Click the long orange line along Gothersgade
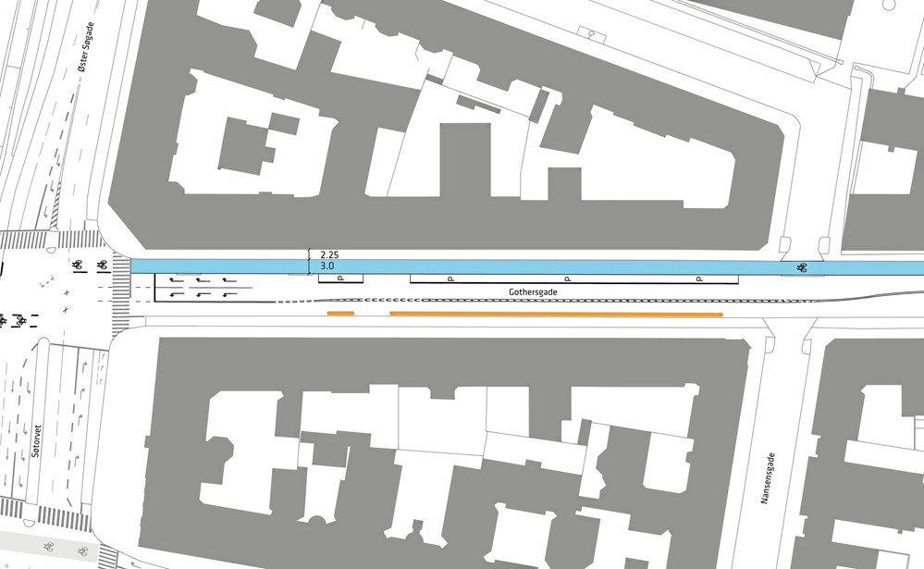The image size is (924, 569). click(x=556, y=315)
